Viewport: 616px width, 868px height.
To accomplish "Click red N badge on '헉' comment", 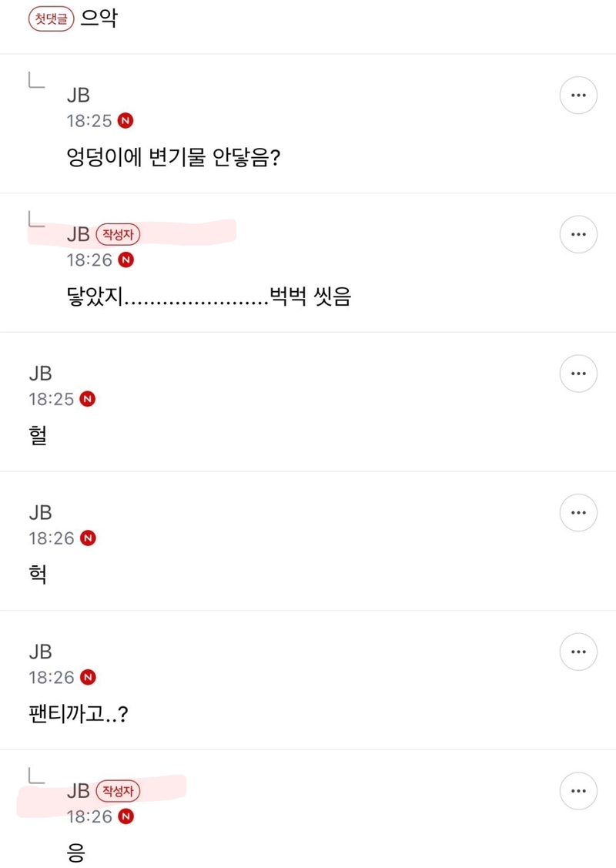I will 88,538.
